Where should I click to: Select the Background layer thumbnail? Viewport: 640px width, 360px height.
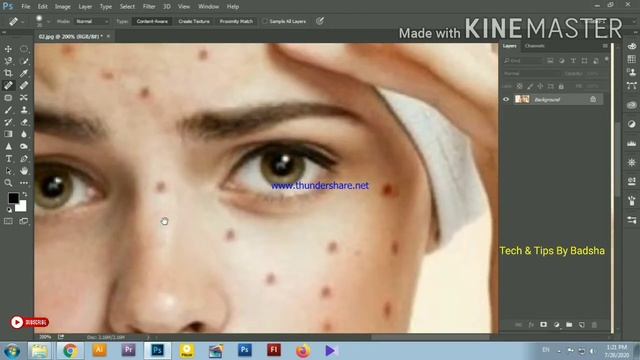point(522,99)
